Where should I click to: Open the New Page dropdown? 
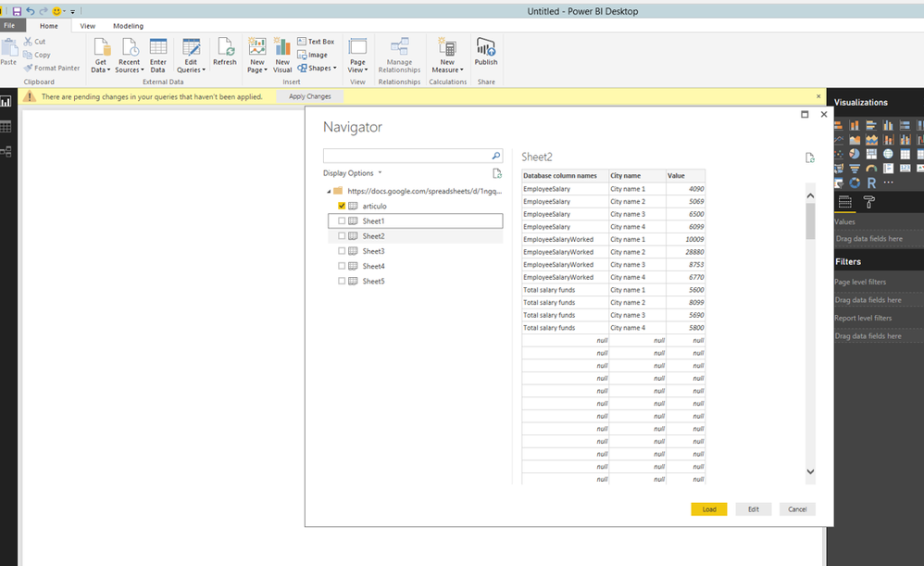pyautogui.click(x=257, y=66)
